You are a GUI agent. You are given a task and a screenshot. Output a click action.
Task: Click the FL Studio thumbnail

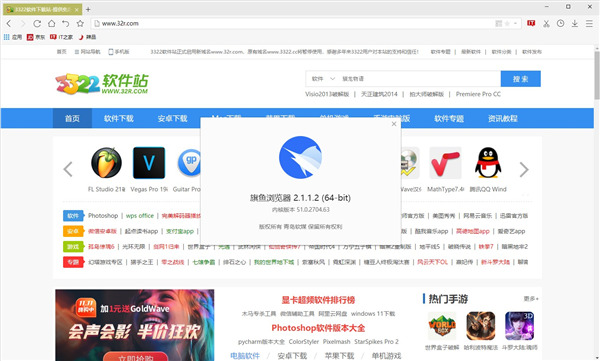coord(106,163)
